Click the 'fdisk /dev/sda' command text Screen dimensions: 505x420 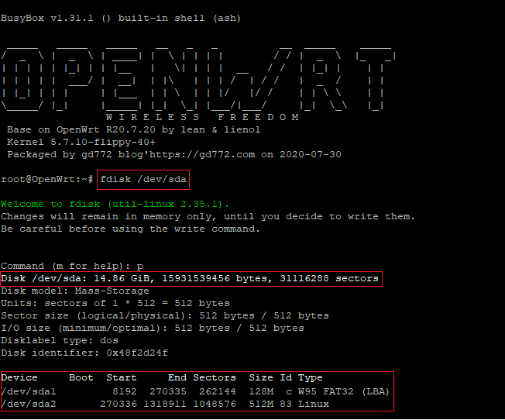(143, 179)
